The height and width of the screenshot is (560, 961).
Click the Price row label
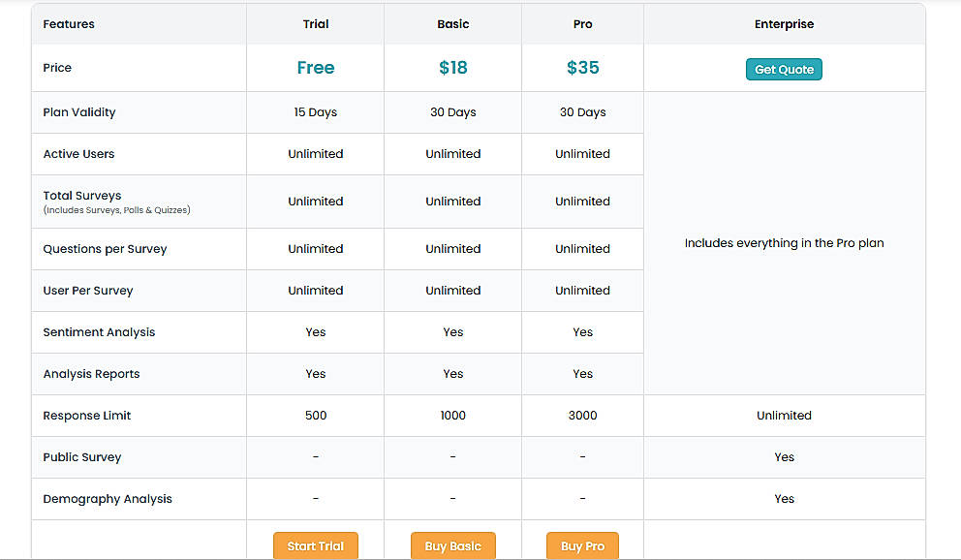(x=57, y=68)
